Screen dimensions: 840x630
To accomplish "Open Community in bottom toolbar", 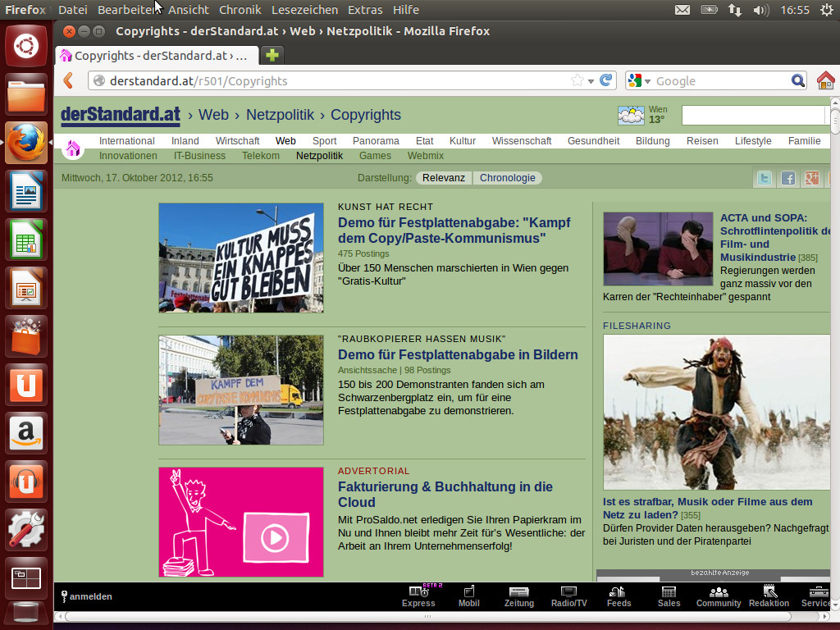I will (x=719, y=596).
